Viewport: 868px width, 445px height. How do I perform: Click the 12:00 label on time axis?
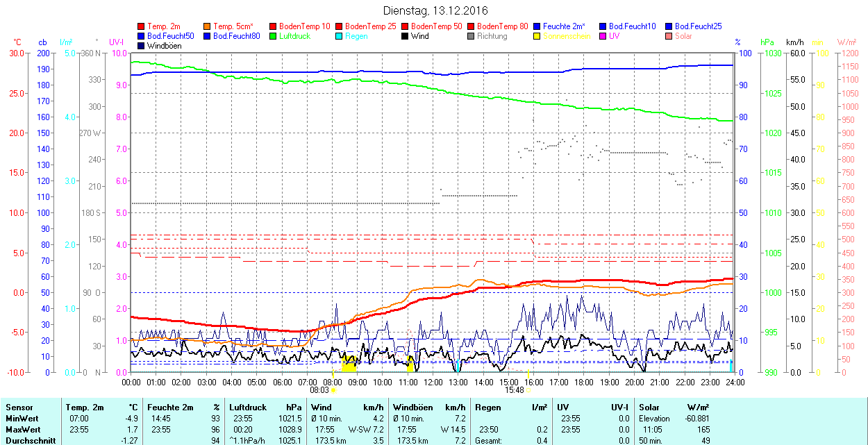click(433, 382)
